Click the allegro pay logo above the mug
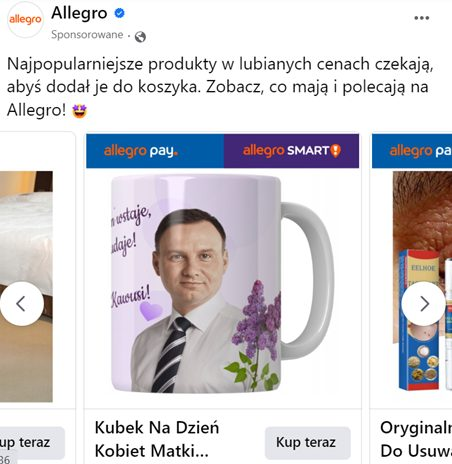452x464 pixels. 141,151
